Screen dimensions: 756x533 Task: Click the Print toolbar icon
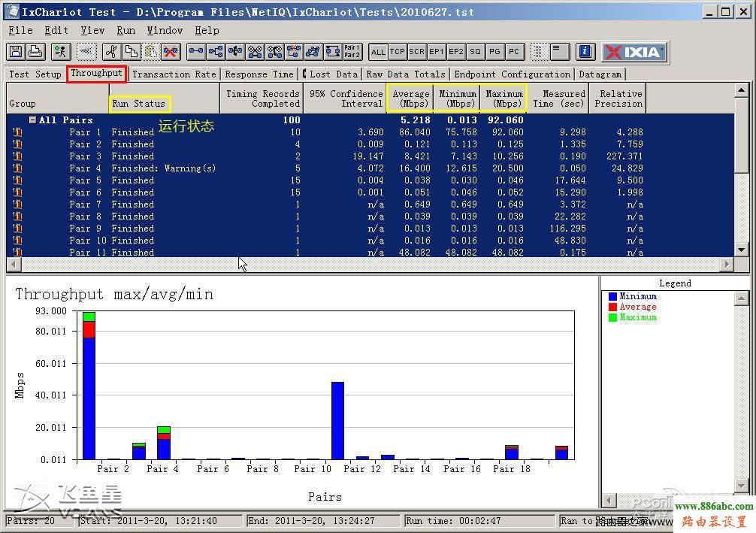coord(35,52)
